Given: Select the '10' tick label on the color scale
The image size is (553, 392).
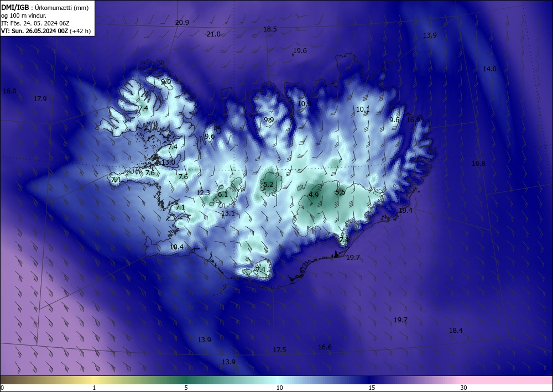Looking at the screenshot, I should point(280,388).
